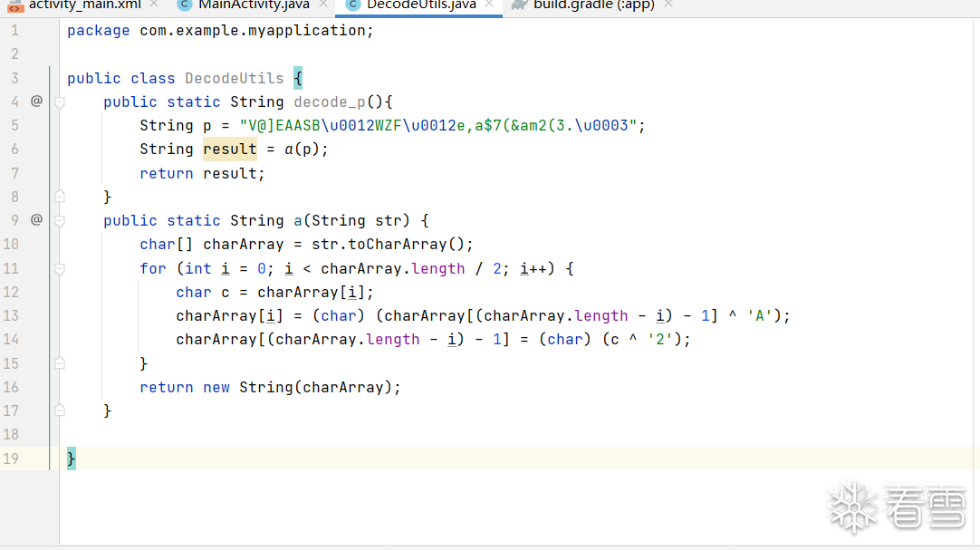Collapse the decode_p method fold marker
The width and height of the screenshot is (980, 550).
[60, 101]
